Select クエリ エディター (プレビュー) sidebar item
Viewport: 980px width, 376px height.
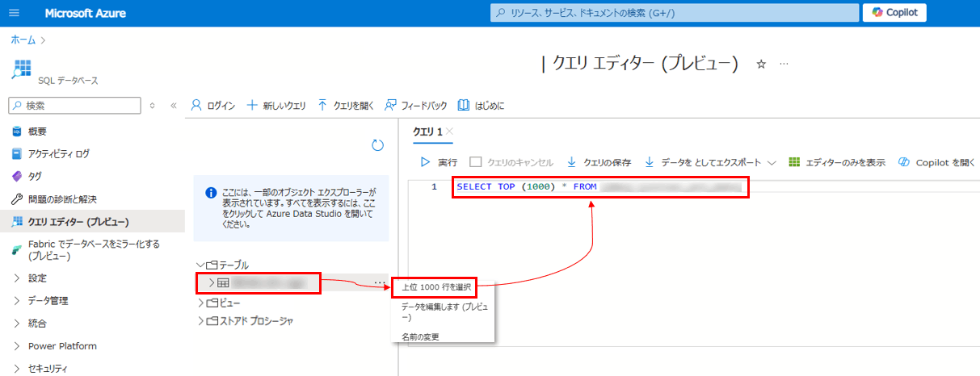pyautogui.click(x=92, y=222)
